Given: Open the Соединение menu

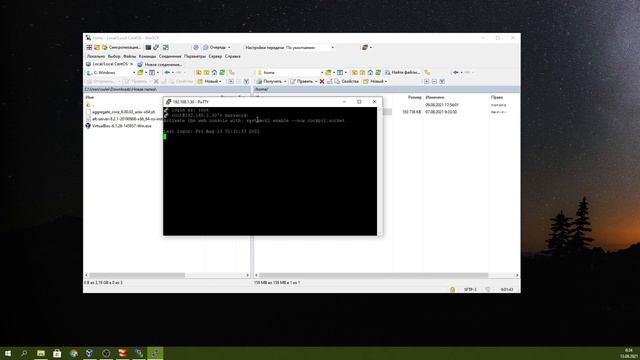Looking at the screenshot, I should (x=170, y=56).
